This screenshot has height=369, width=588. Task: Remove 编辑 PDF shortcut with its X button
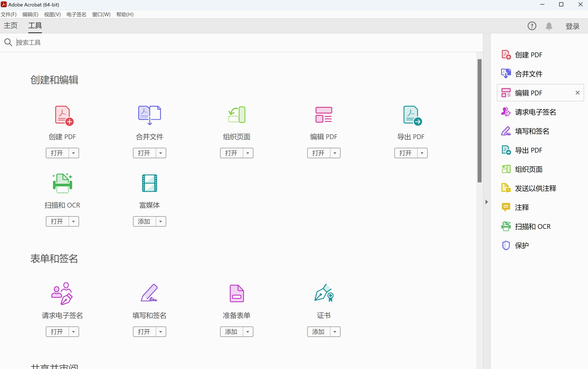577,93
